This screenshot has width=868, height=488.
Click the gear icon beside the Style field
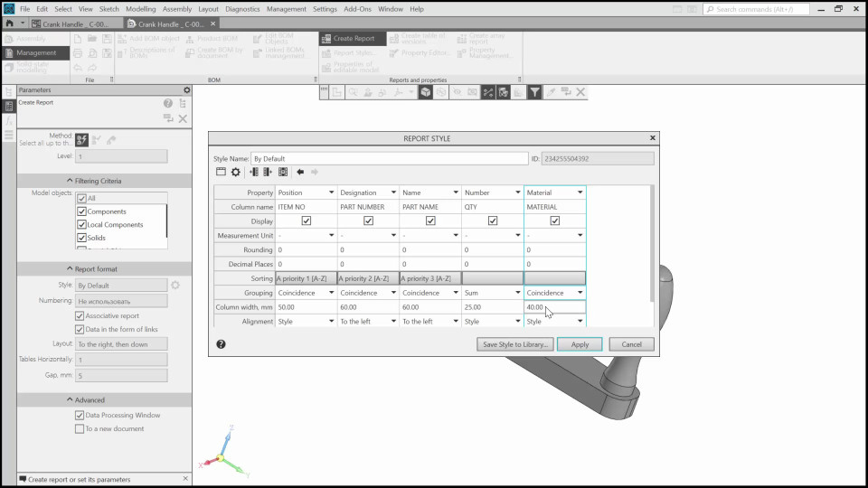point(176,286)
